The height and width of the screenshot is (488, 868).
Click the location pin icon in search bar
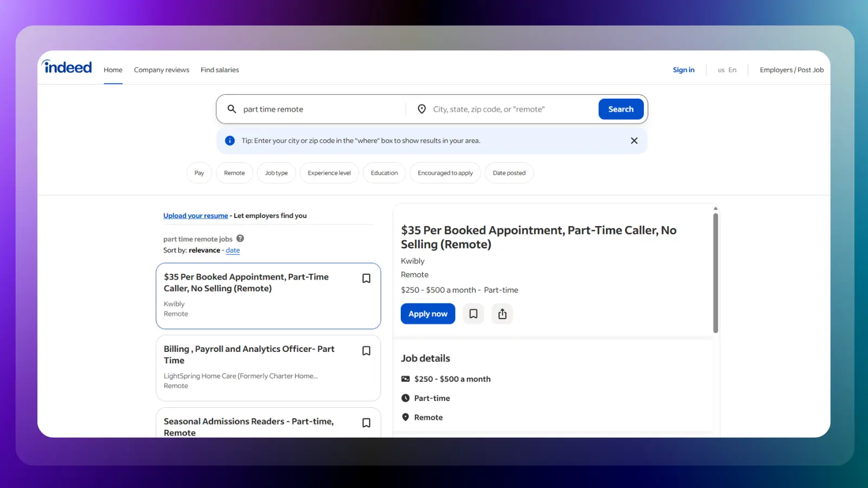422,109
